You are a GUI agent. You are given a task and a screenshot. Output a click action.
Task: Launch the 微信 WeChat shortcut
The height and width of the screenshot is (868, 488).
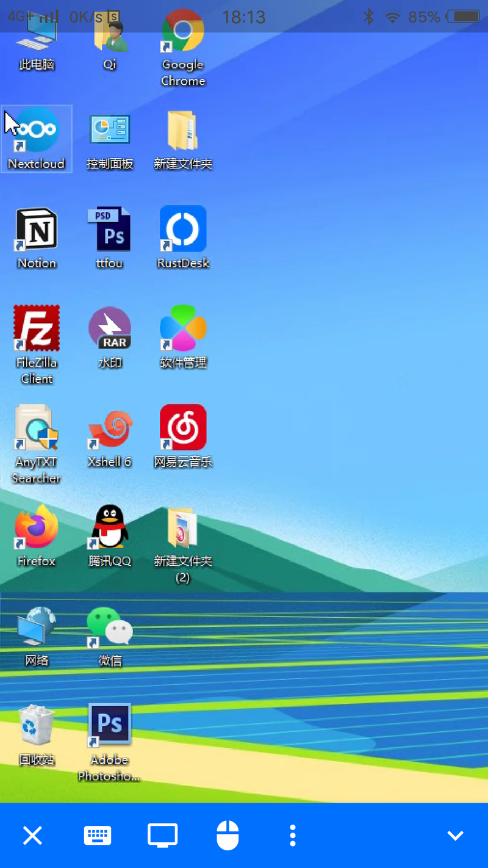click(x=110, y=636)
